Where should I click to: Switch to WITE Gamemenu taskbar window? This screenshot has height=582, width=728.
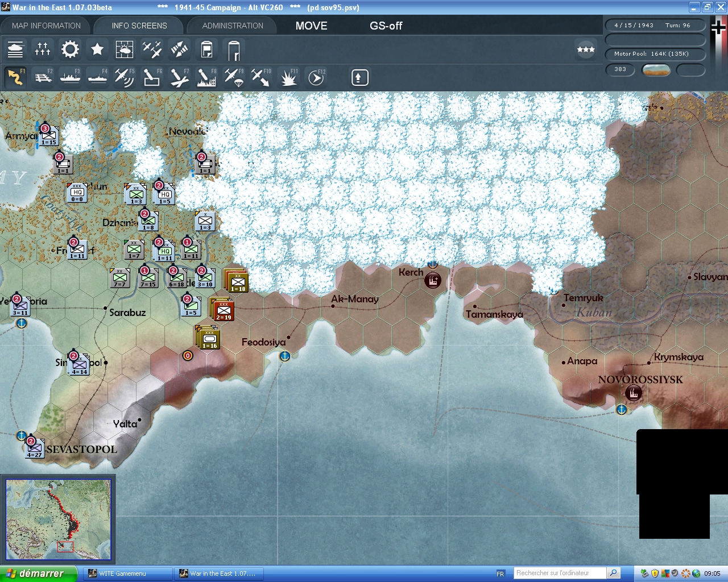[127, 573]
